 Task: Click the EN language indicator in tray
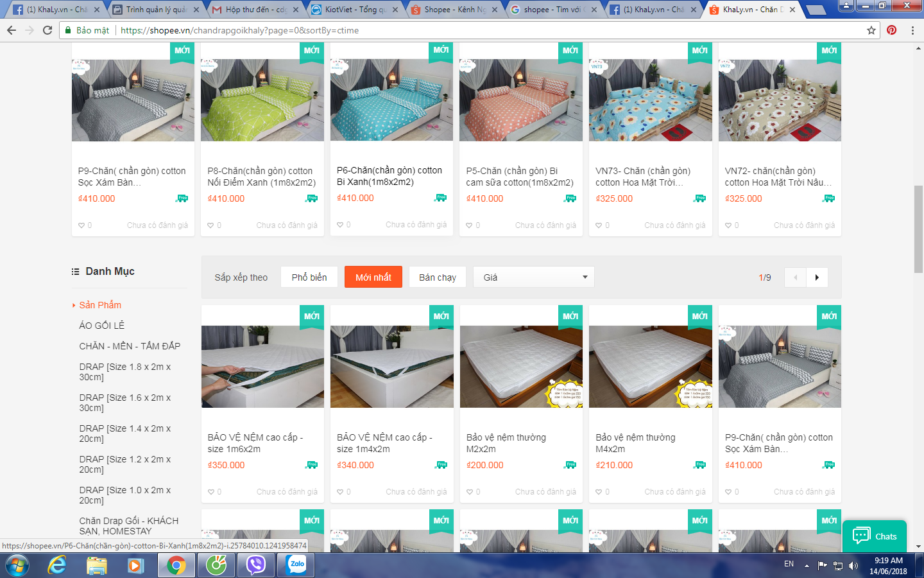point(789,564)
